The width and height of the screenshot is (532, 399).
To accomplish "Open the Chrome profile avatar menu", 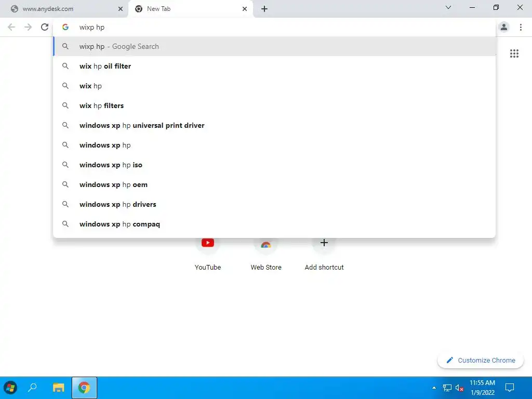I will (504, 27).
